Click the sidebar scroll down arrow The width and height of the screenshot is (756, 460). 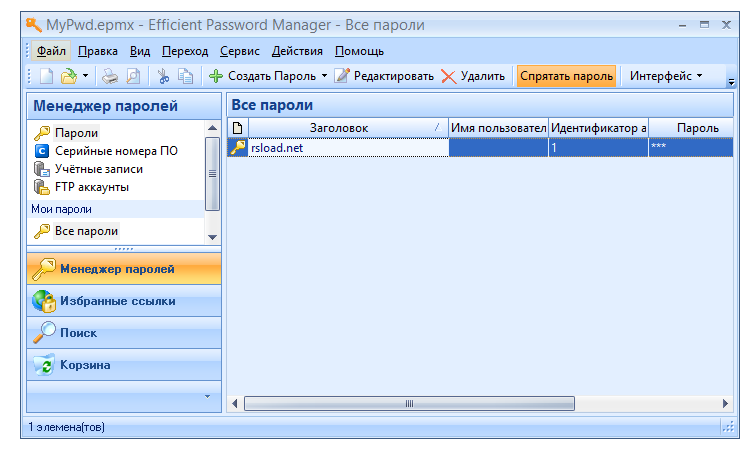click(212, 237)
